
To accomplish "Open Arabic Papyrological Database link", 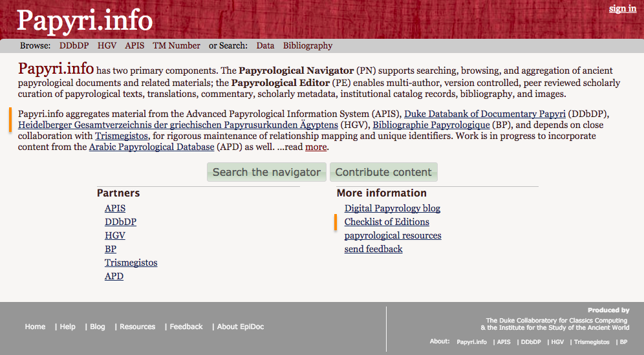I will (151, 147).
